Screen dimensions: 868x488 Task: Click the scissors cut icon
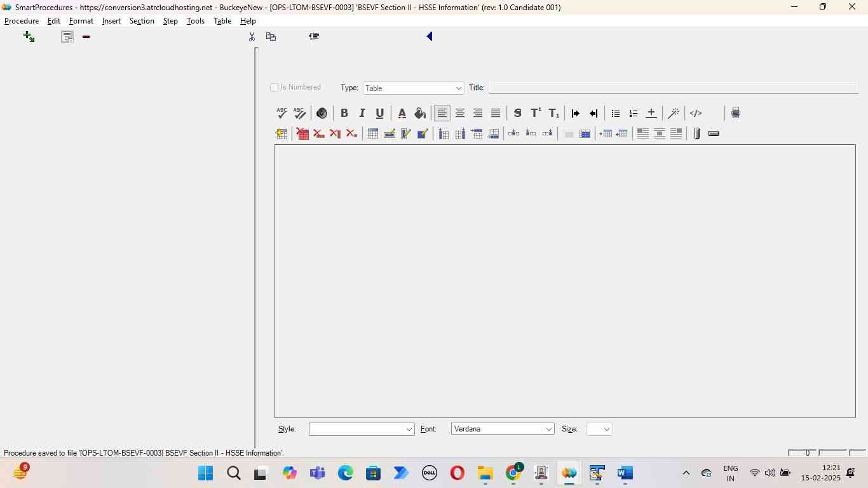[x=252, y=37]
